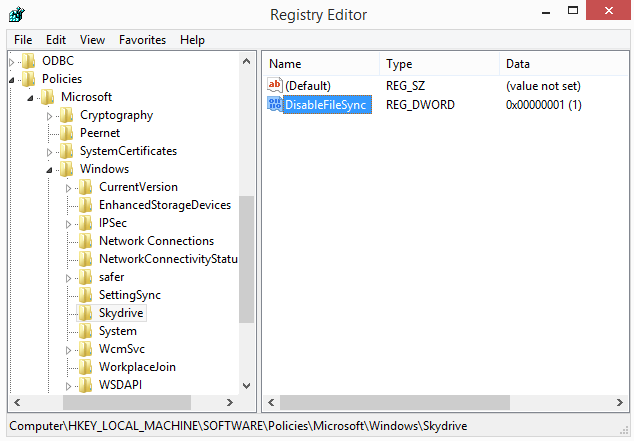Select the Skydrive key label
This screenshot has width=634, height=441.
click(x=121, y=313)
